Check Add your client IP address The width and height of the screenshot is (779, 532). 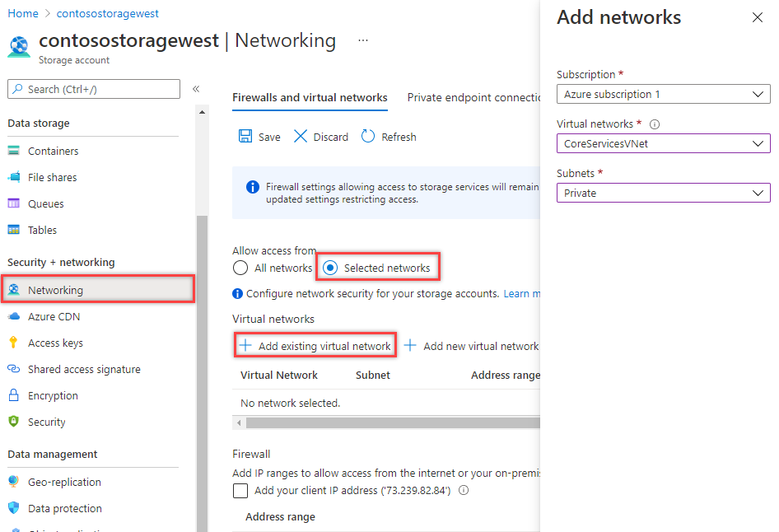coord(240,491)
